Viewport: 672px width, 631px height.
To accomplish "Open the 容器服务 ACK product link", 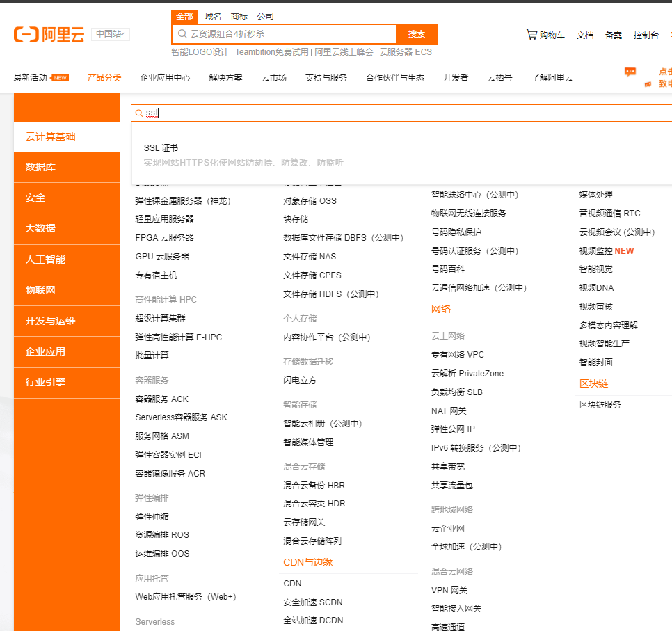I will (161, 399).
